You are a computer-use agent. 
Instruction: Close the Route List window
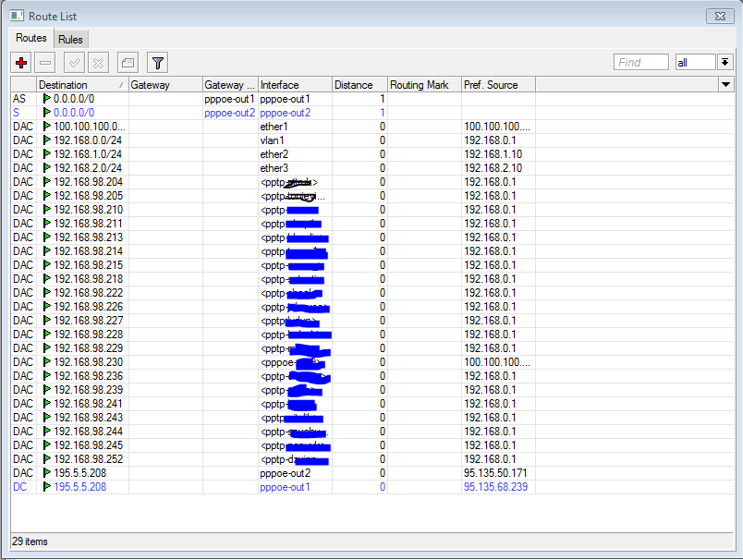[715, 16]
